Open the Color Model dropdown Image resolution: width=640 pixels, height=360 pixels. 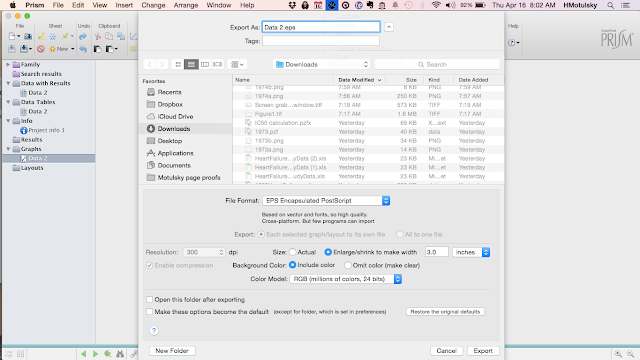point(346,279)
